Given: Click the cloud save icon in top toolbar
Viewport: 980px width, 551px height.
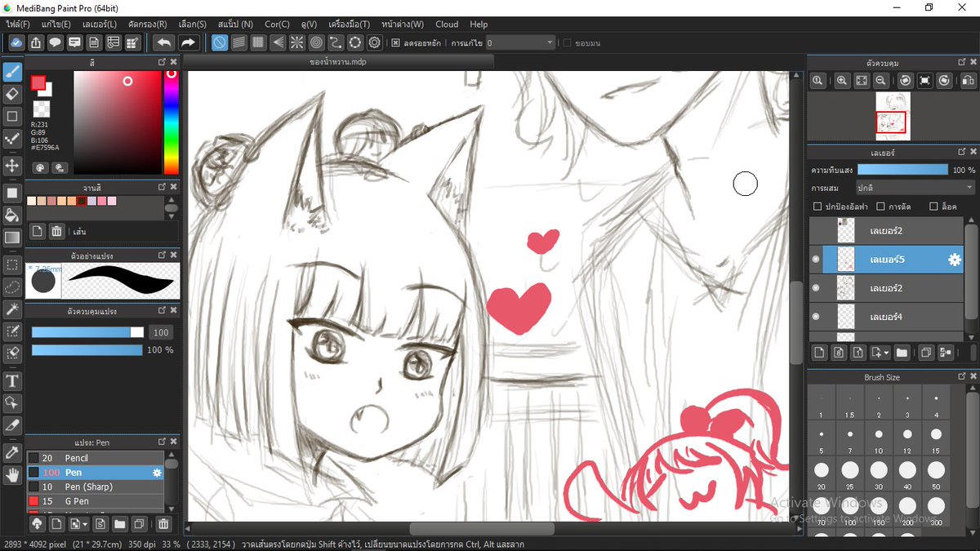Looking at the screenshot, I should point(16,42).
